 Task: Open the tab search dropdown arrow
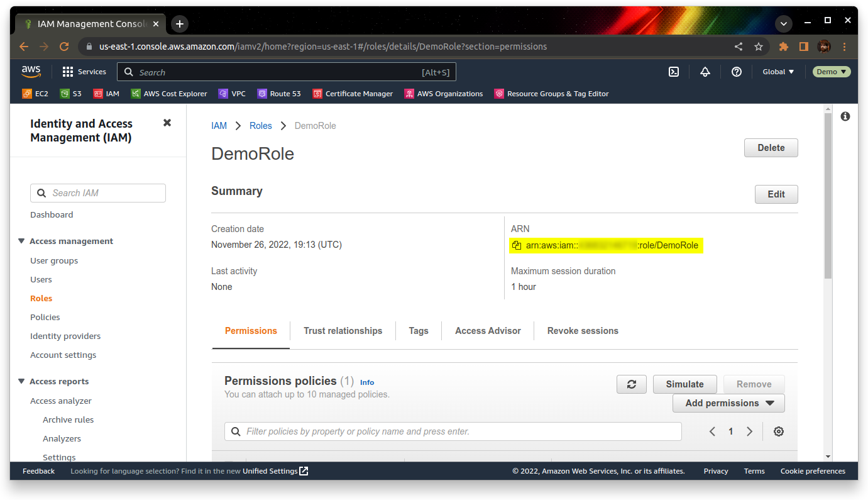[783, 24]
